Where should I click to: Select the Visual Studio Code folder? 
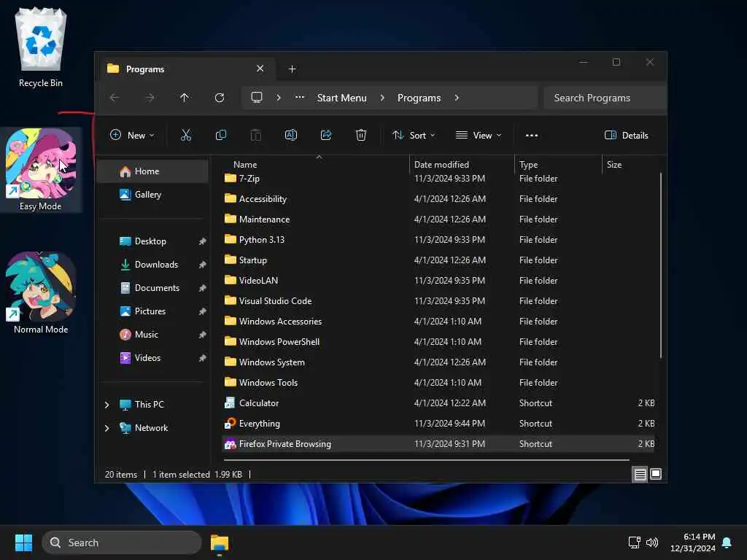(x=438, y=301)
